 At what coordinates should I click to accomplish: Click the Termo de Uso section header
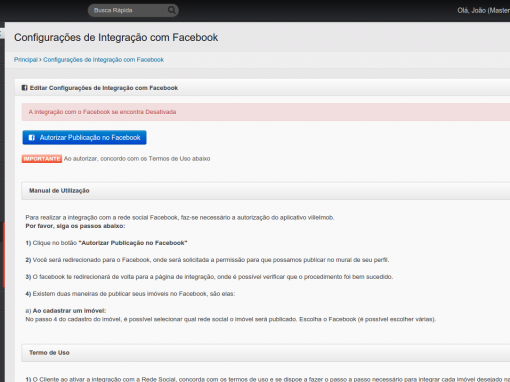pyautogui.click(x=266, y=353)
